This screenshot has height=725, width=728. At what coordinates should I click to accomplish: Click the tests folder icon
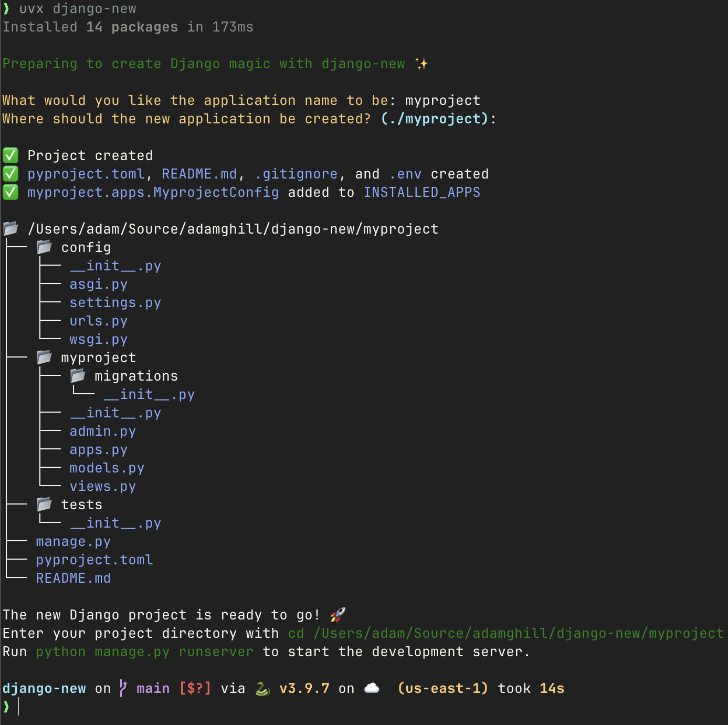tap(44, 504)
